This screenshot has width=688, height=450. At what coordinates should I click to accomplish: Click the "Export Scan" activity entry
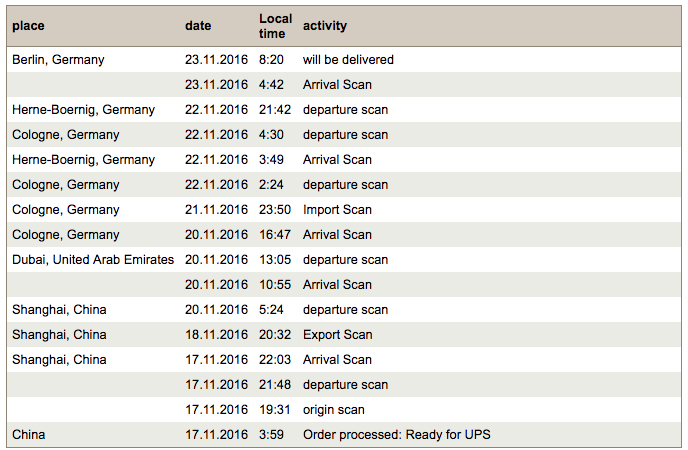click(337, 335)
